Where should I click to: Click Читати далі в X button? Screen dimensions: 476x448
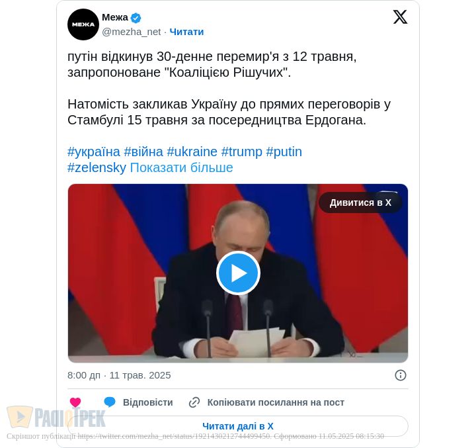[x=238, y=426]
